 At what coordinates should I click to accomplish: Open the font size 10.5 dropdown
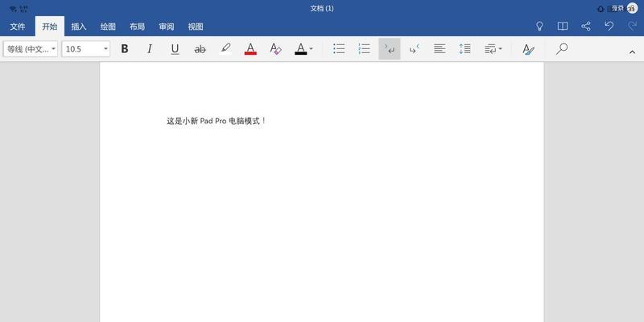[86, 49]
